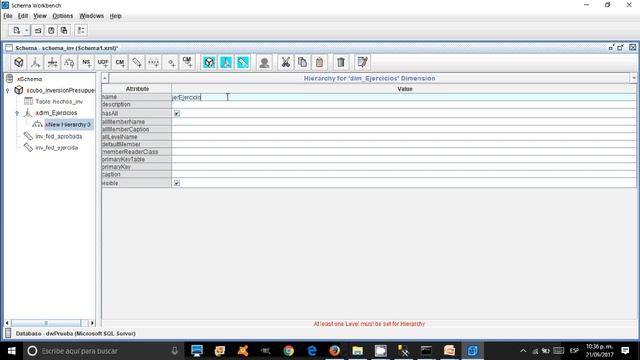
Task: Collapse the cubo_inversionPresupuesto cube node
Action: (x=8, y=90)
